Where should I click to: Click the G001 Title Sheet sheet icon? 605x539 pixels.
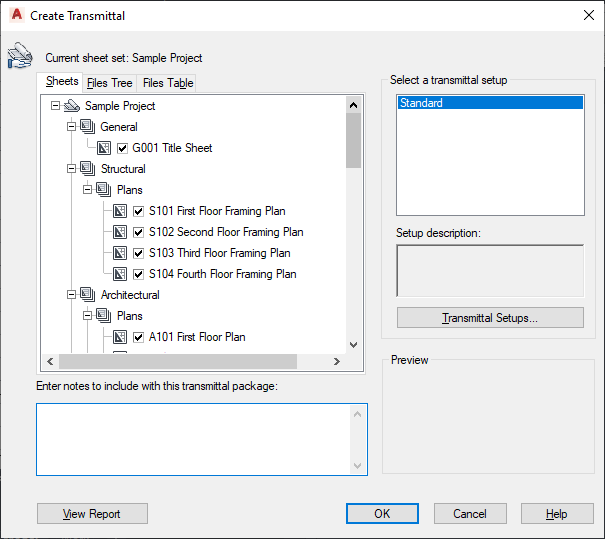pos(104,148)
